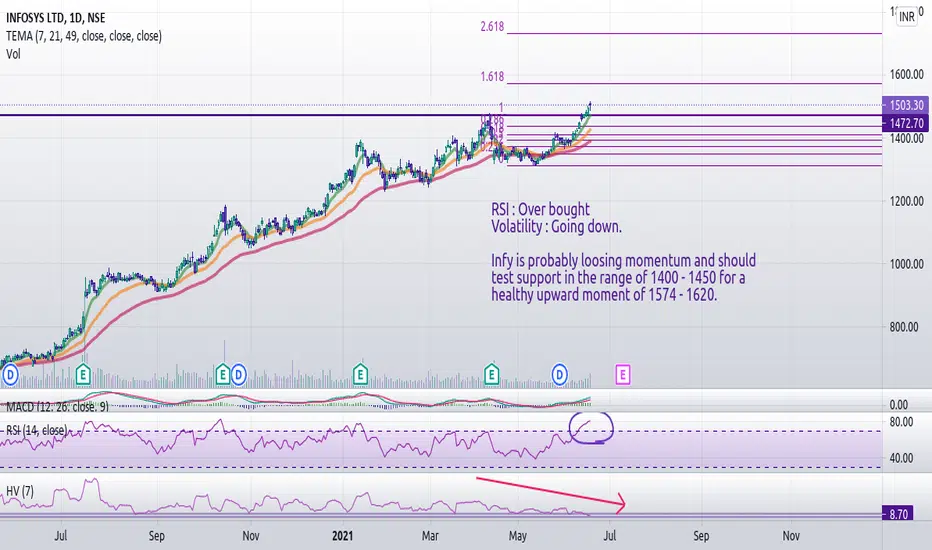Open the earnings E marker in October 2020

222,375
